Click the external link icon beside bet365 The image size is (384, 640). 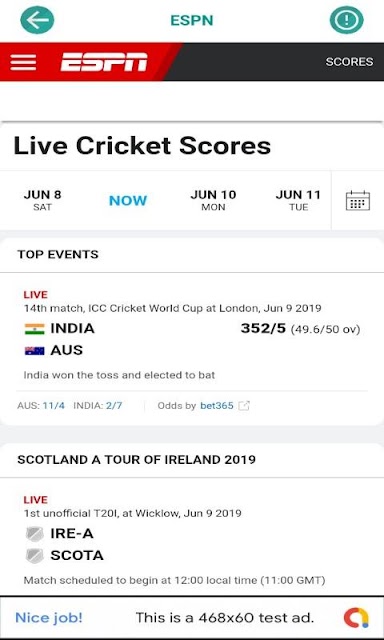[244, 406]
